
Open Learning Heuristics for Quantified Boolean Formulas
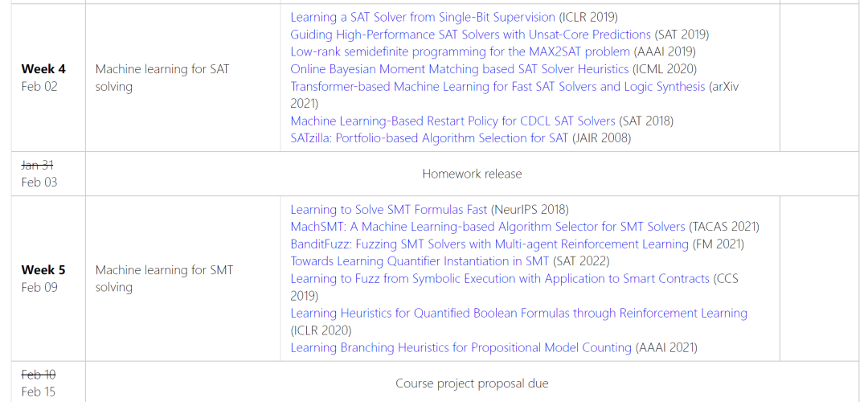tap(518, 313)
